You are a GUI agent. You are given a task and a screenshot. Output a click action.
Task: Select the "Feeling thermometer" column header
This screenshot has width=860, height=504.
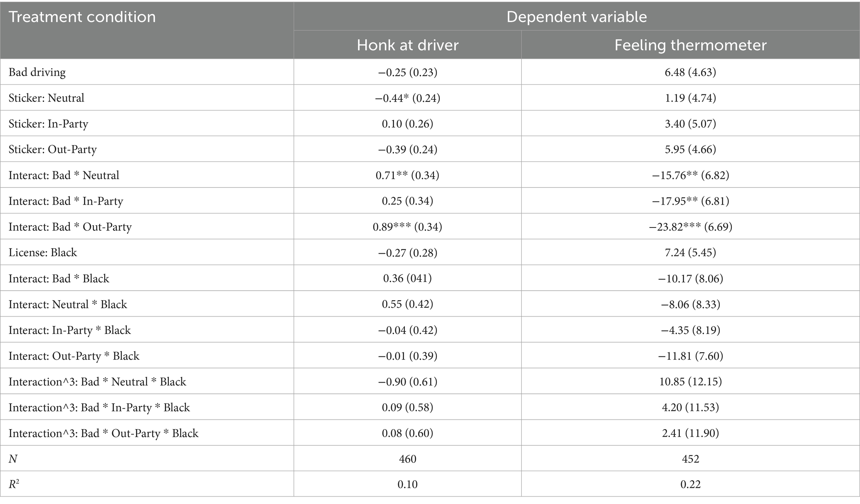click(690, 45)
